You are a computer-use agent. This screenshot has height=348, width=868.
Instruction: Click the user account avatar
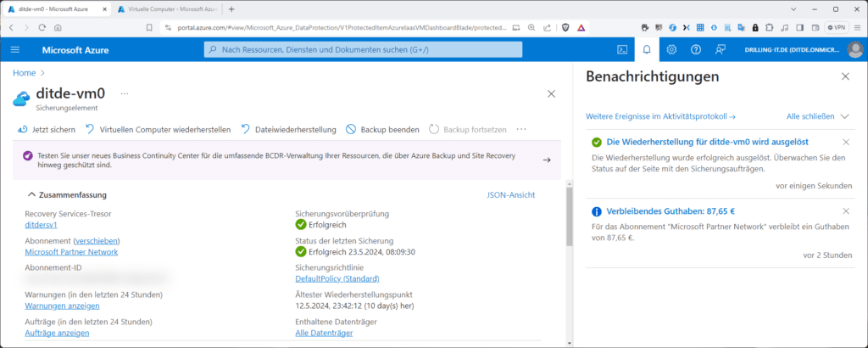tap(854, 50)
